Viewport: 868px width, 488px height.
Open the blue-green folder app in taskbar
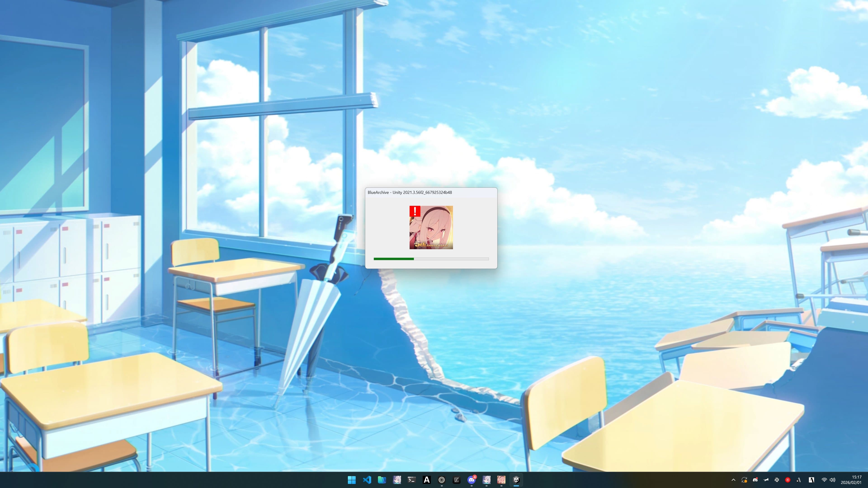382,480
